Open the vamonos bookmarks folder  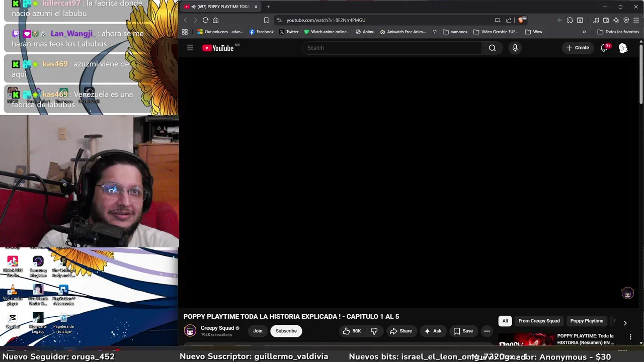click(455, 32)
